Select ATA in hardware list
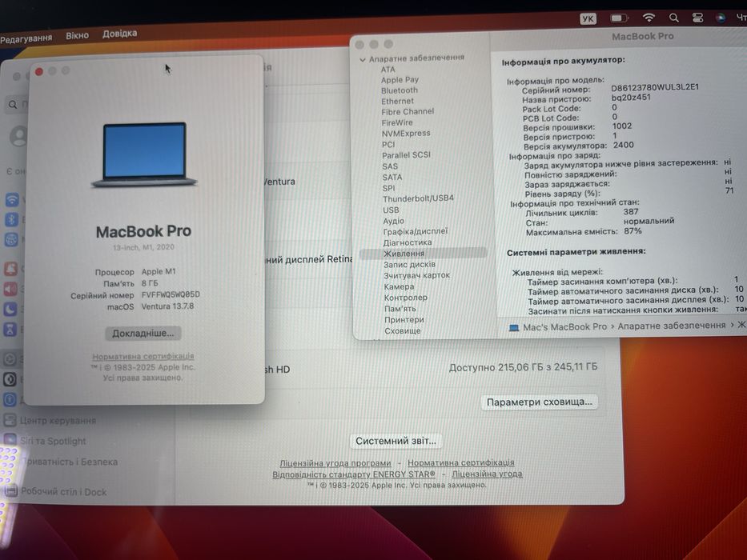Image resolution: width=747 pixels, height=560 pixels. [x=388, y=70]
